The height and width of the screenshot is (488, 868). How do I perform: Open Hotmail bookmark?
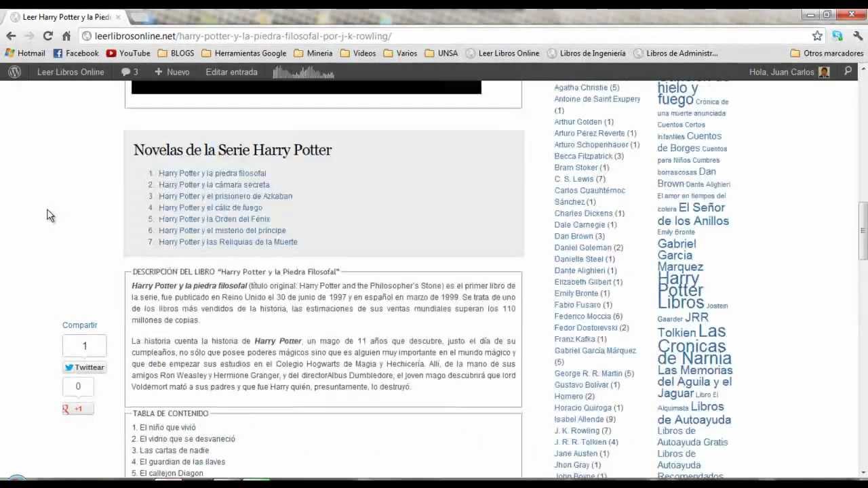pos(25,53)
